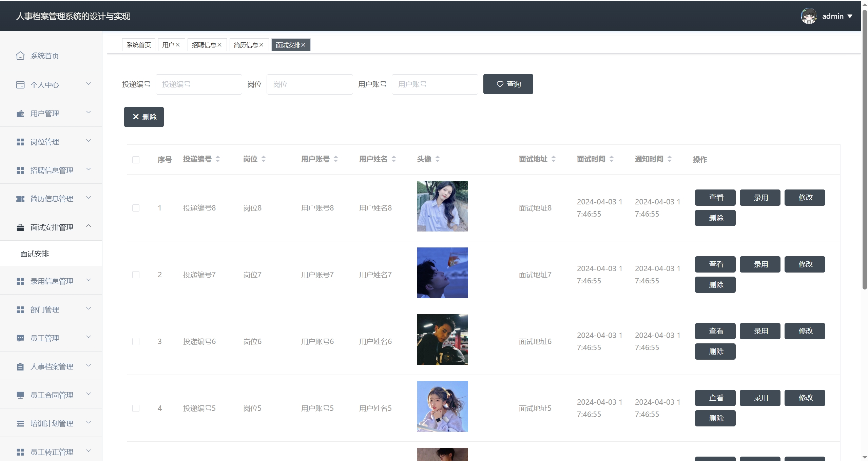
Task: Click the ticket icon beside 简历信息管理
Action: pyautogui.click(x=20, y=199)
